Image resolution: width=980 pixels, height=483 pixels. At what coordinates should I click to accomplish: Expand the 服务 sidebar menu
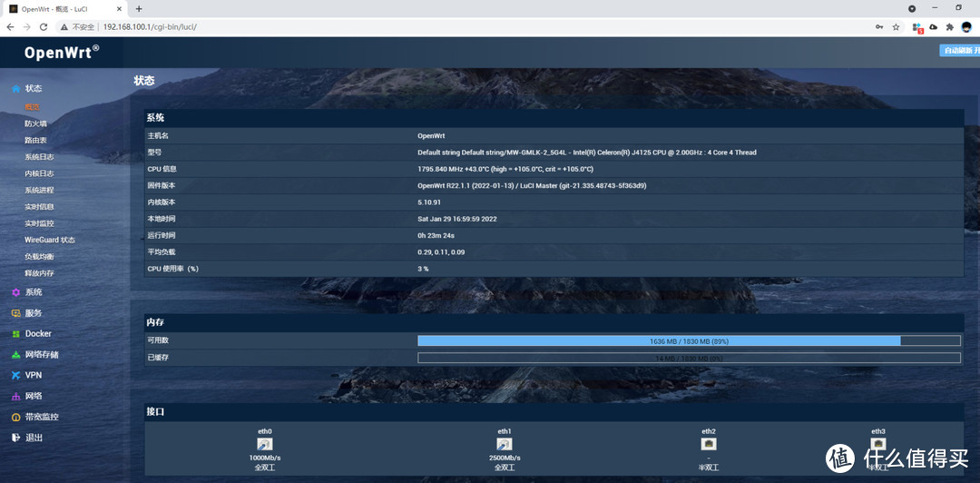click(x=34, y=313)
